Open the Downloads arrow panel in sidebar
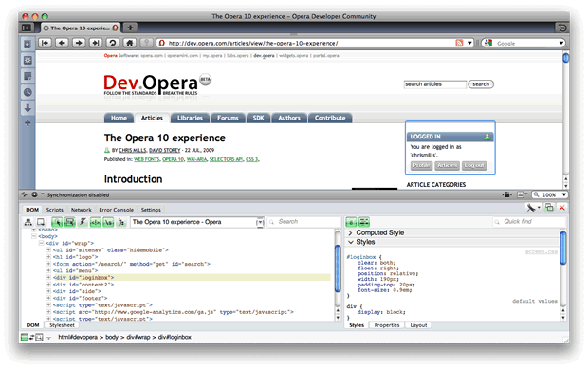 click(x=28, y=108)
